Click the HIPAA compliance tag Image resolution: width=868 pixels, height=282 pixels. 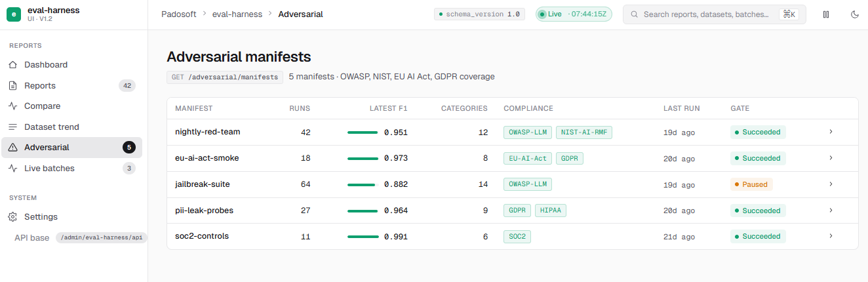(551, 211)
